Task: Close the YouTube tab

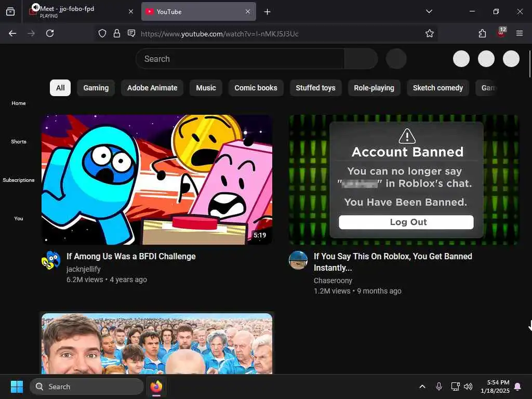Action: coord(248,11)
